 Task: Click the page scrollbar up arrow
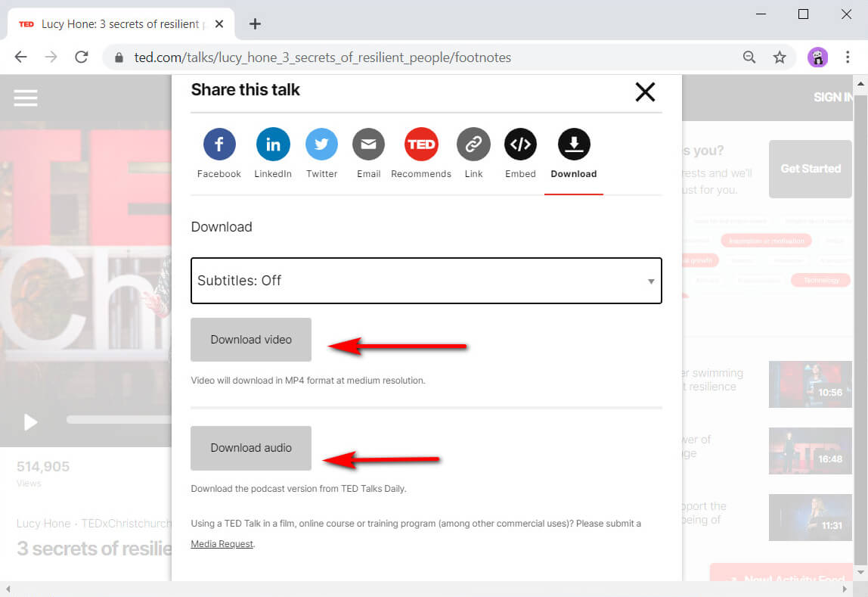(x=860, y=84)
